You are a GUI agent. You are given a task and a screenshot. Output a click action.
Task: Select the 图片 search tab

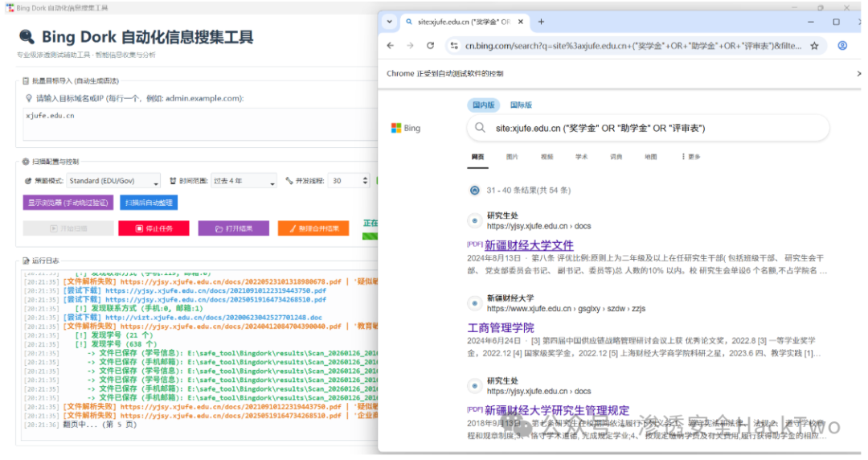click(x=512, y=157)
